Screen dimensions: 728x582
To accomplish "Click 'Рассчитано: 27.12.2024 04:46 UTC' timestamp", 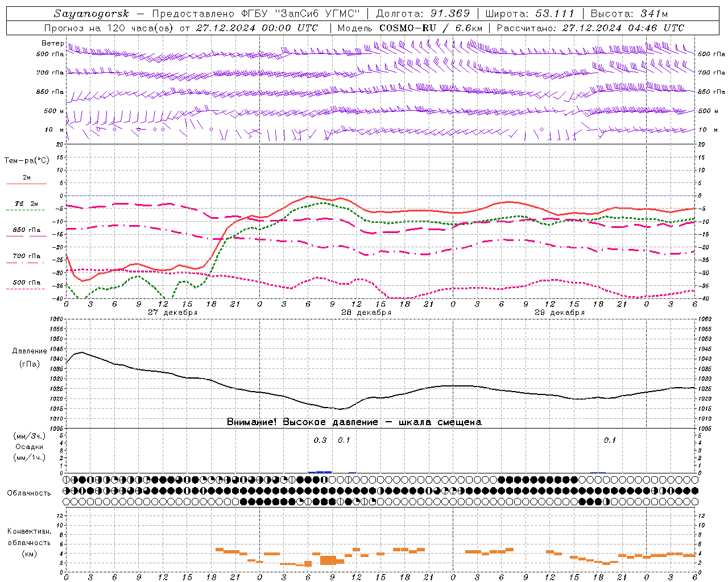I will click(x=590, y=28).
